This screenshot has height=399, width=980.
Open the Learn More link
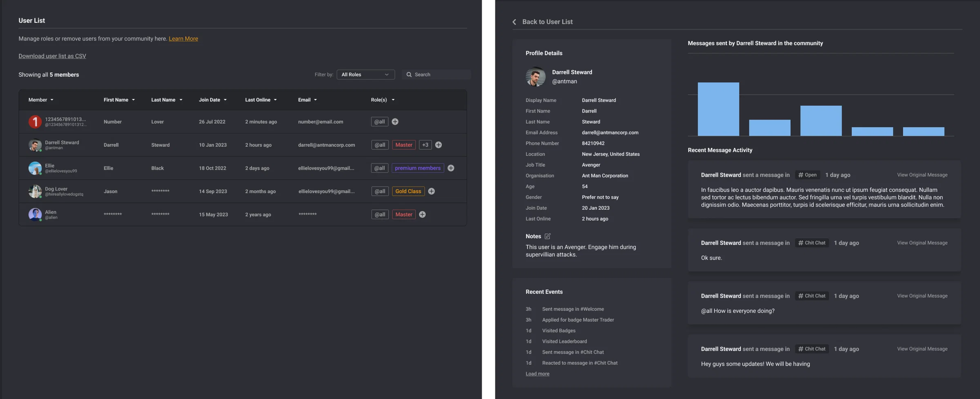[x=183, y=38]
